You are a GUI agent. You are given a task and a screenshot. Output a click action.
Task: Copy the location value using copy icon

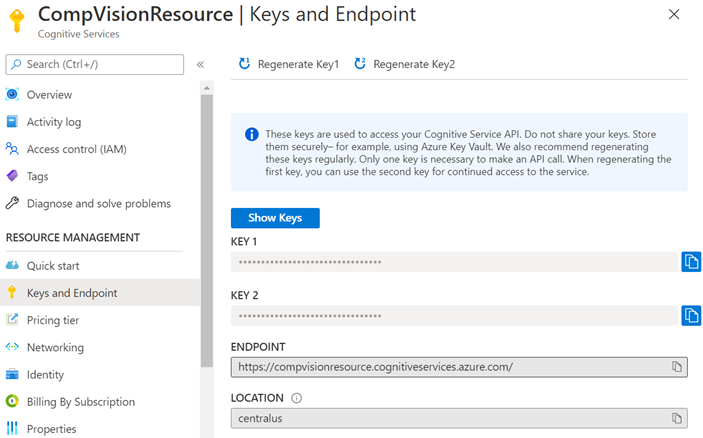(677, 418)
